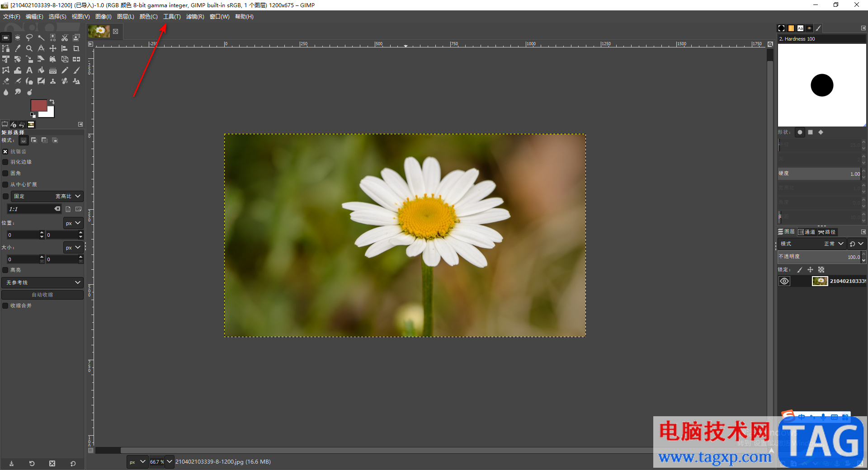This screenshot has width=868, height=470.
Task: Select the Rectangle Select tool
Action: click(x=6, y=38)
